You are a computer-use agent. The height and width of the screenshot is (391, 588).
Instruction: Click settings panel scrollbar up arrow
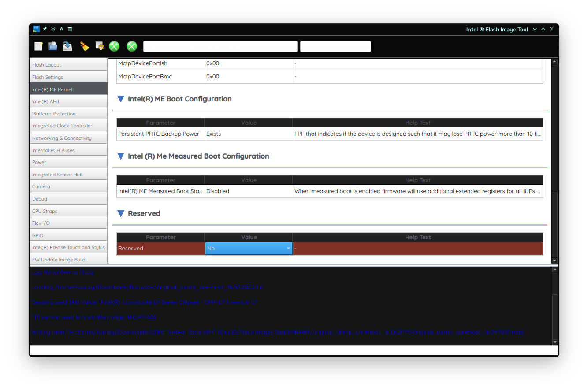coord(555,62)
